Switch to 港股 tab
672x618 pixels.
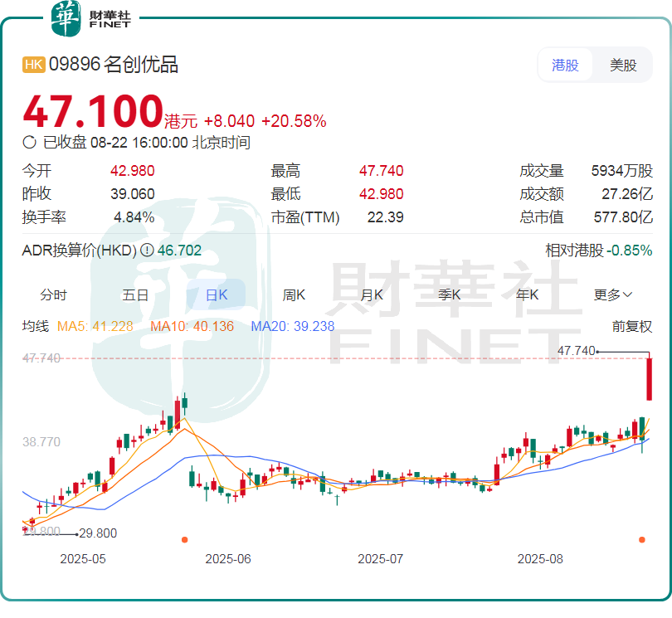tap(565, 66)
